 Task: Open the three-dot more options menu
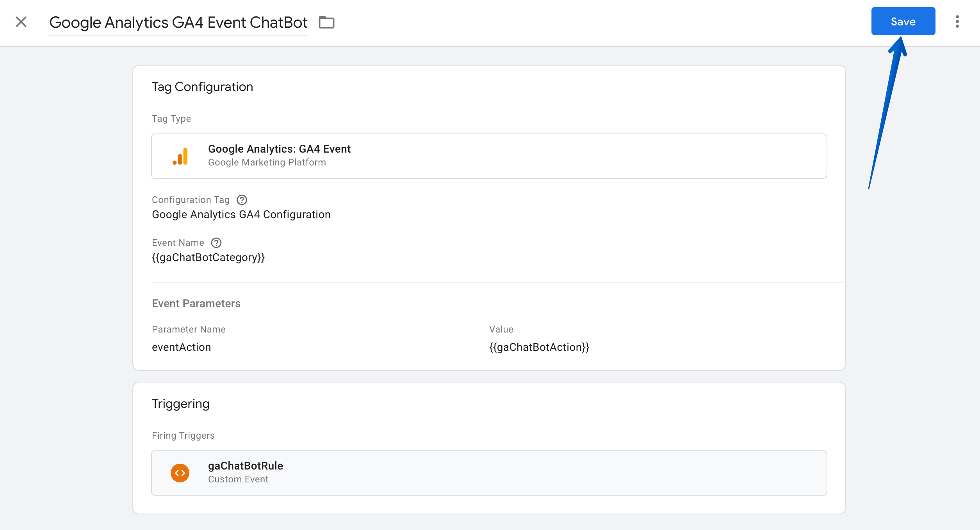pos(957,21)
